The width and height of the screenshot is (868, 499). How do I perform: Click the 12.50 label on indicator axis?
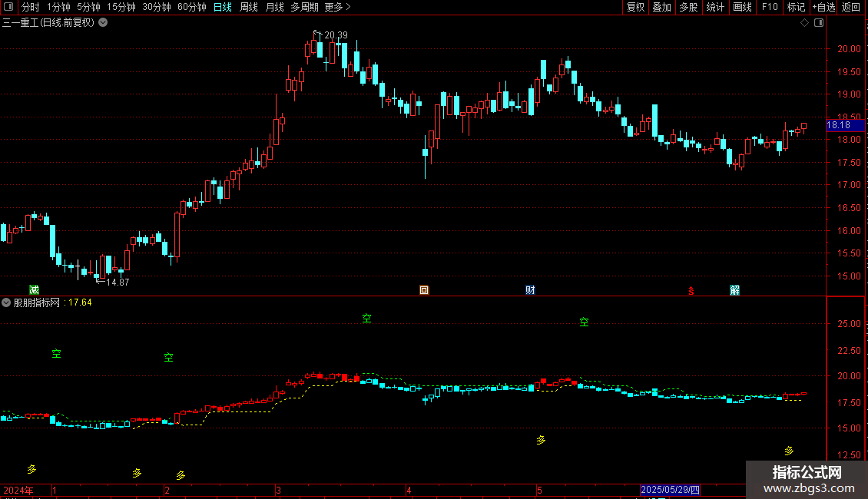point(849,454)
